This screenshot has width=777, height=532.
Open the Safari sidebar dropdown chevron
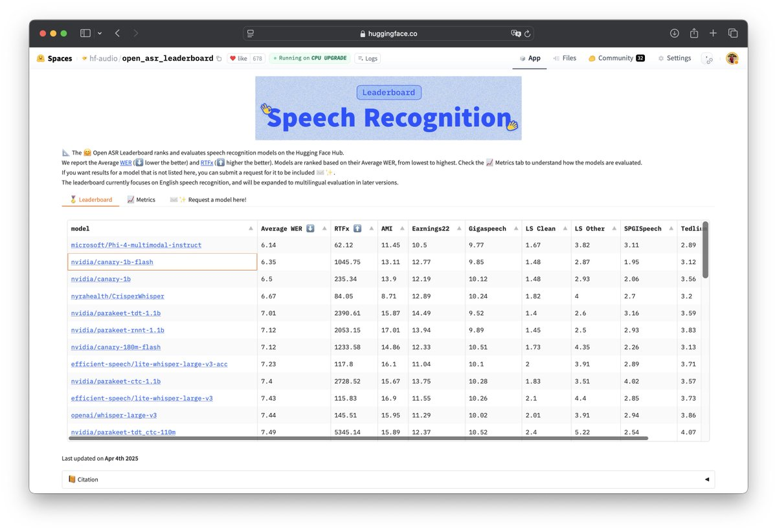pyautogui.click(x=101, y=33)
